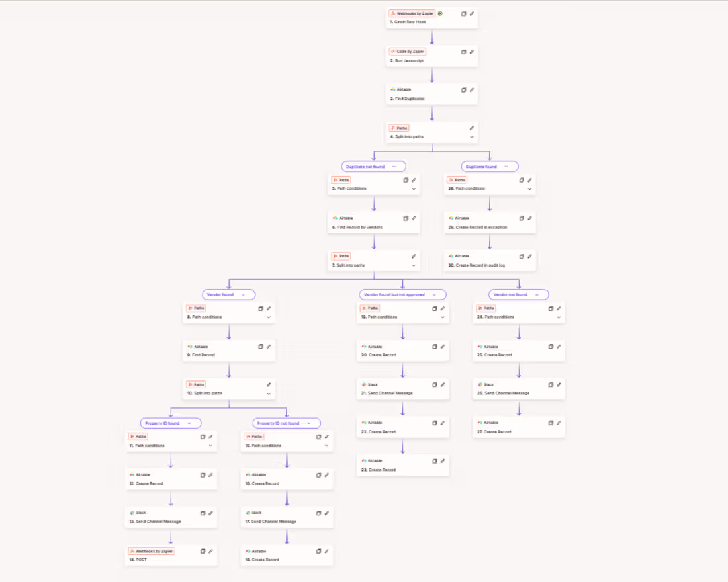Expand step 19 Path conditions chevron

tap(443, 317)
